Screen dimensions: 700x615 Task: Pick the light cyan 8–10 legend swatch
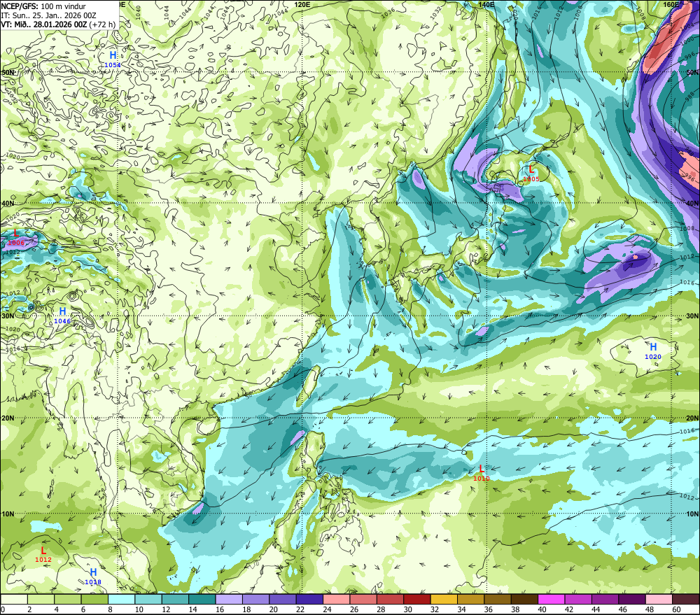(x=121, y=599)
